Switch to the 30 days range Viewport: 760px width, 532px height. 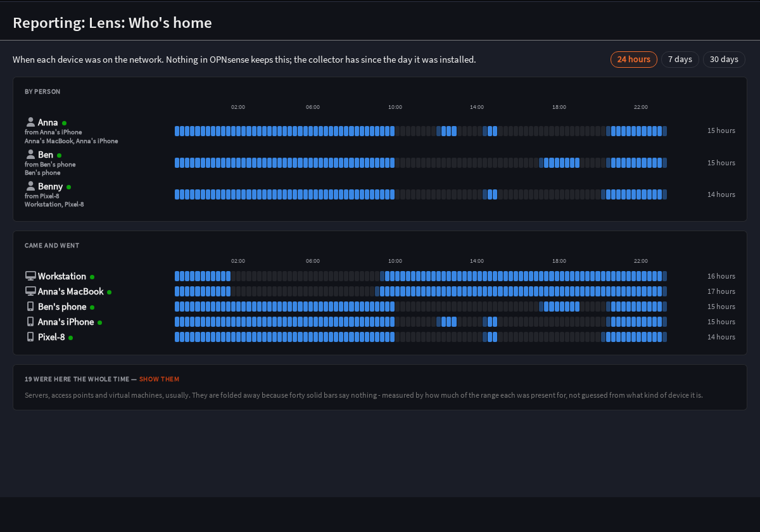pyautogui.click(x=724, y=60)
